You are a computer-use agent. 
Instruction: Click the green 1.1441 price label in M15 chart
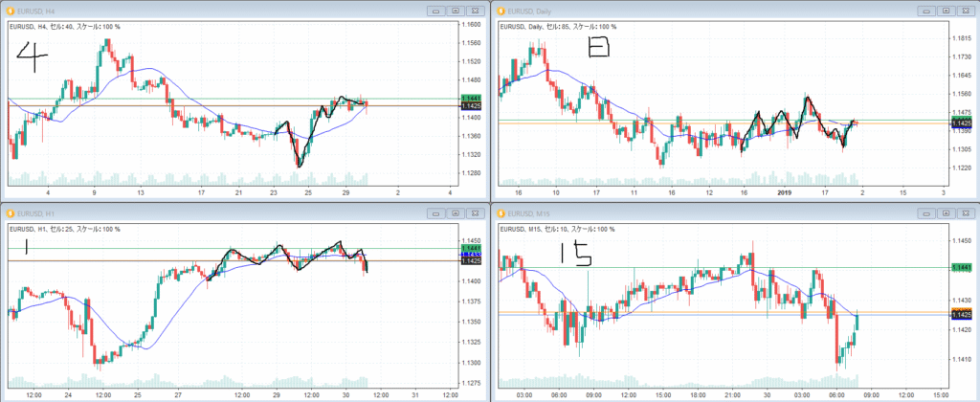960,267
